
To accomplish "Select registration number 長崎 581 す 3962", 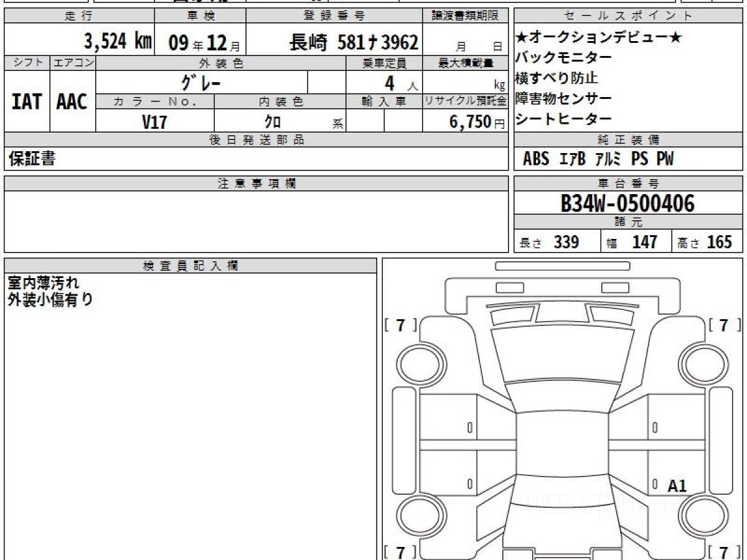I will [x=354, y=42].
